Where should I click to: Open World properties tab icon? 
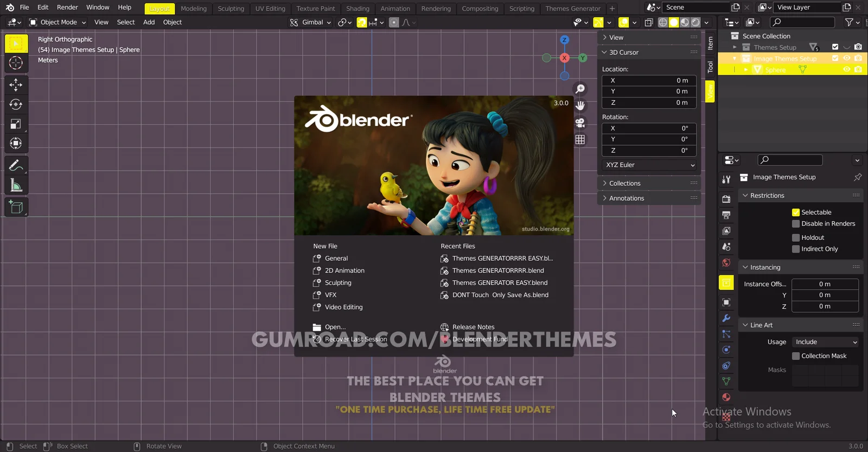726,263
